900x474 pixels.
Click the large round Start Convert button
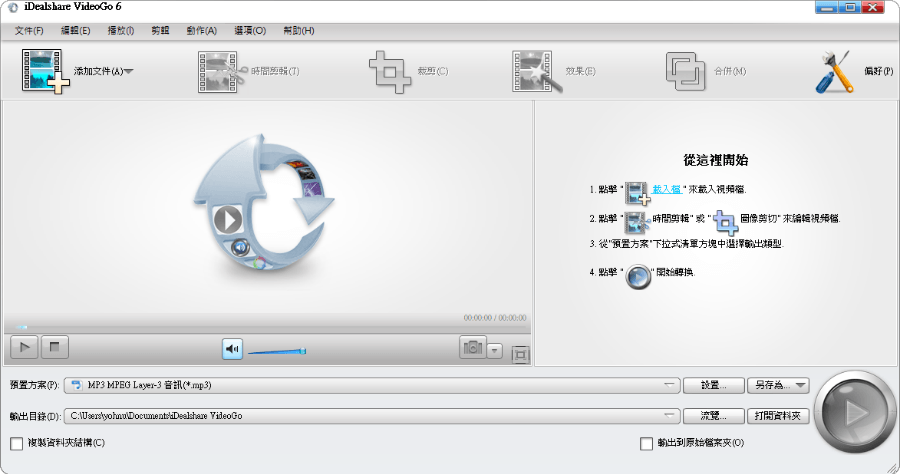855,411
